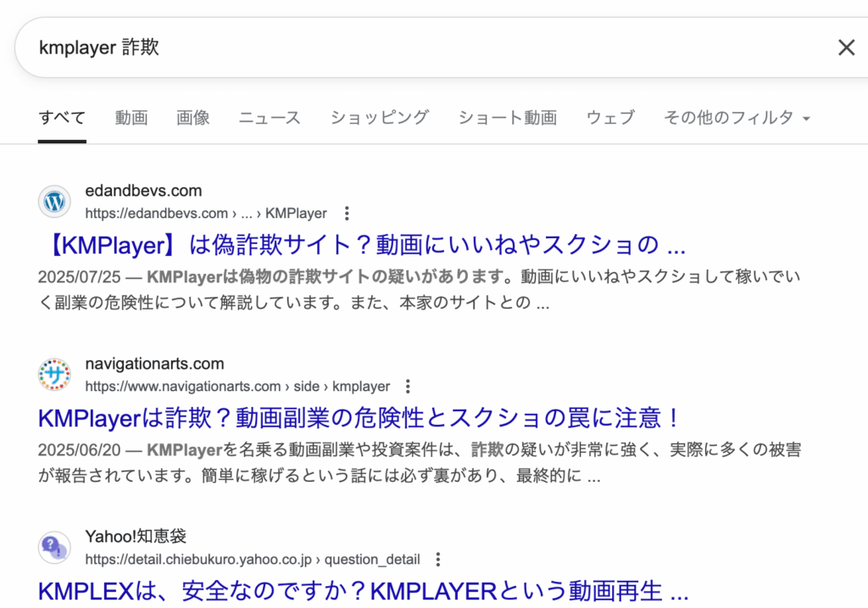The width and height of the screenshot is (868, 608).
Task: Click the navigationarts.com favicon
Action: pos(54,374)
